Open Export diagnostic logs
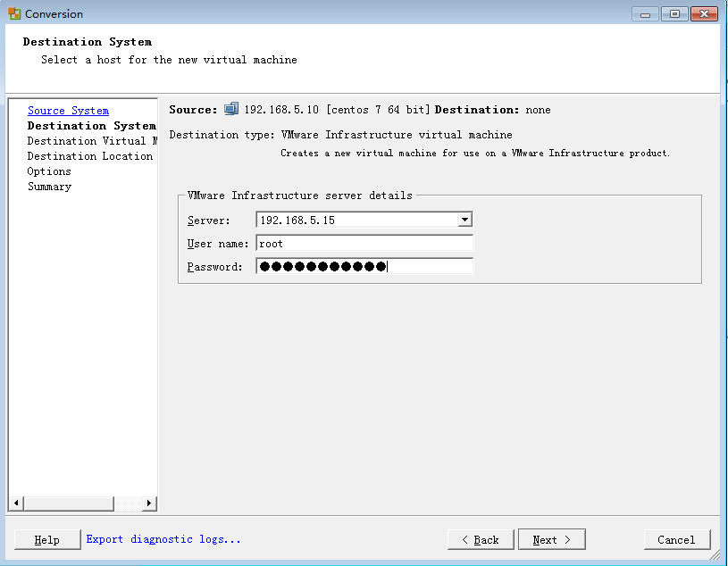Image resolution: width=728 pixels, height=566 pixels. (x=163, y=539)
